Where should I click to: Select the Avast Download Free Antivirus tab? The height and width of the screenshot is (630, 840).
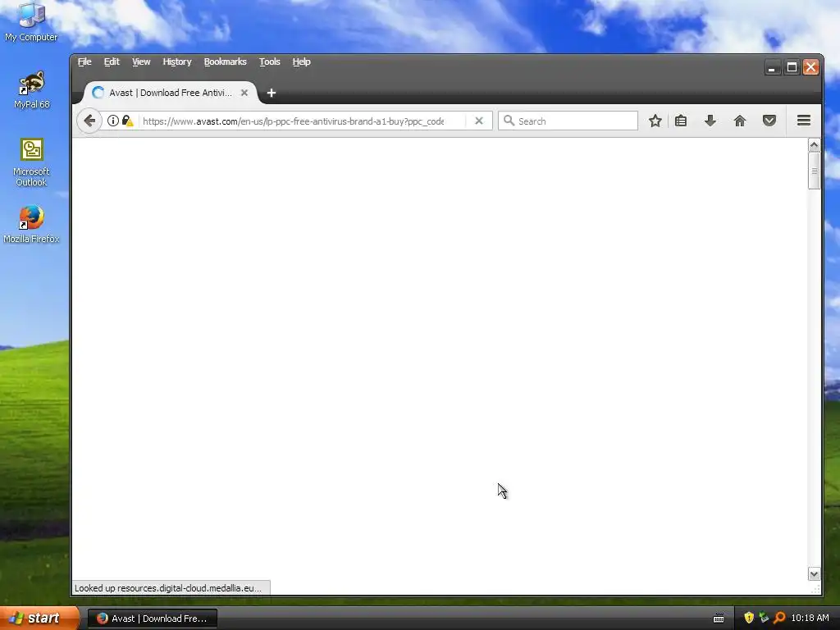point(171,93)
